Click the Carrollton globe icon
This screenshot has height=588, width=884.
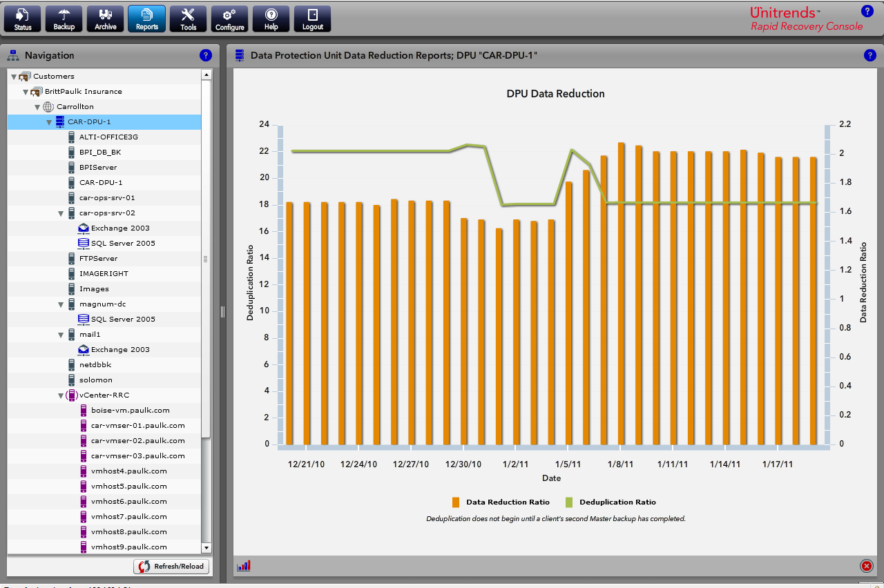coord(48,107)
